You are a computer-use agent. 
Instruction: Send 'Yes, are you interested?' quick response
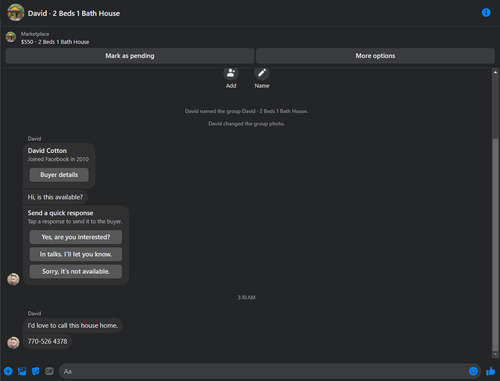(76, 237)
